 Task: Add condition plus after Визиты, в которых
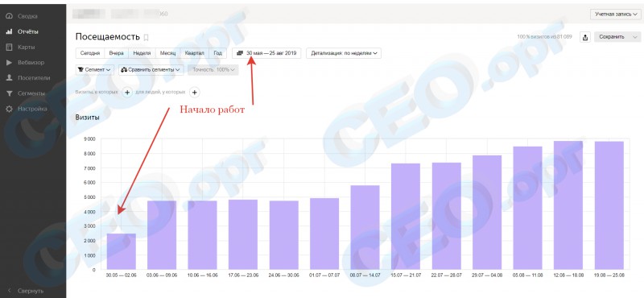point(127,93)
